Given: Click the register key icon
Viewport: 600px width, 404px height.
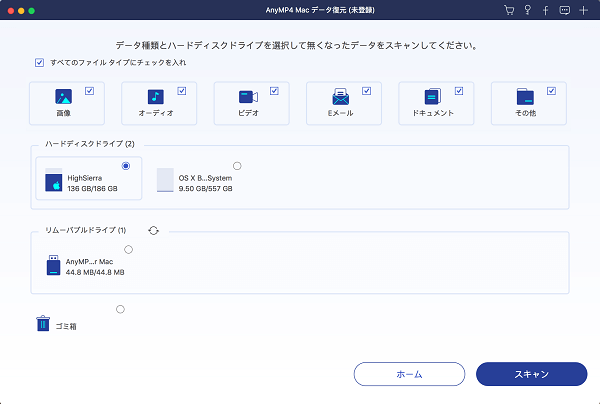Looking at the screenshot, I should click(x=528, y=10).
